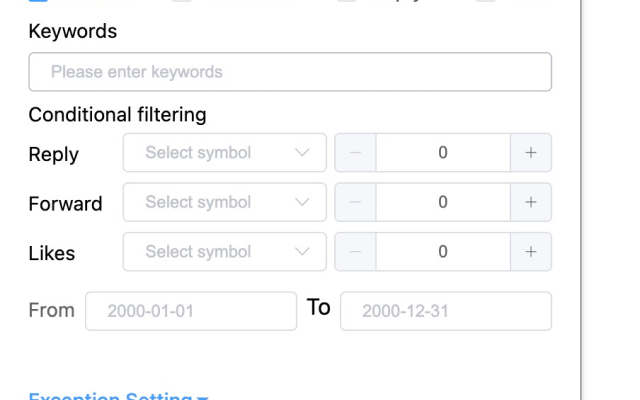Open the Likes symbol dropdown

(x=224, y=251)
